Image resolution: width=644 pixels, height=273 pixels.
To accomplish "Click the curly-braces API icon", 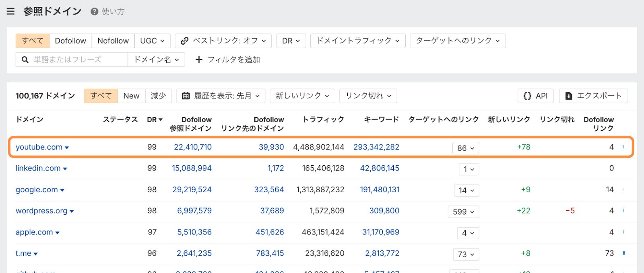I will [527, 96].
